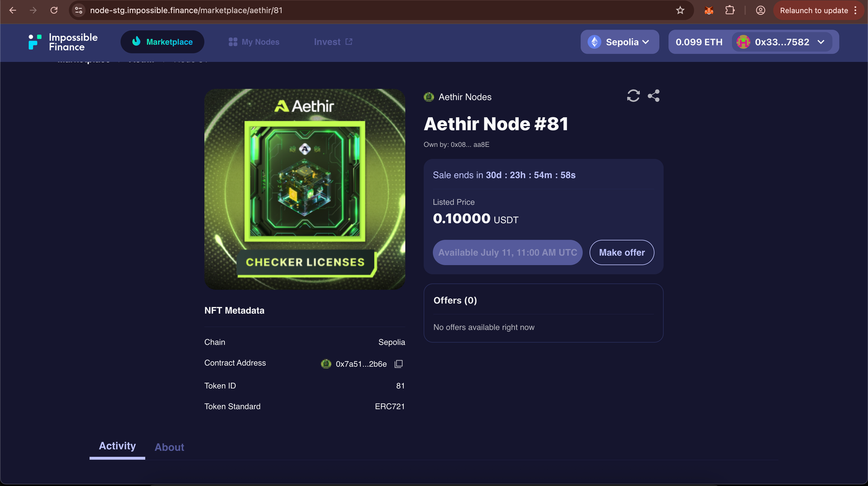Open the MetaMask fox extension
This screenshot has height=486, width=868.
point(709,10)
